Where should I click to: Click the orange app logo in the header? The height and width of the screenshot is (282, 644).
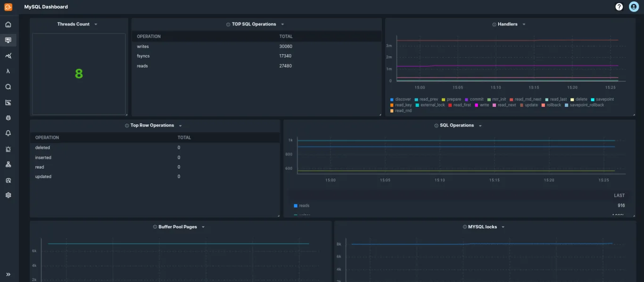pos(8,7)
